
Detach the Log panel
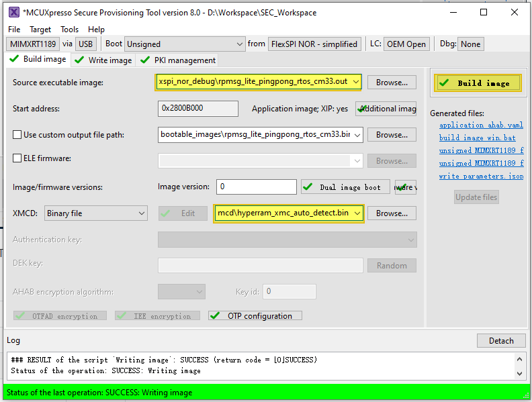[500, 340]
